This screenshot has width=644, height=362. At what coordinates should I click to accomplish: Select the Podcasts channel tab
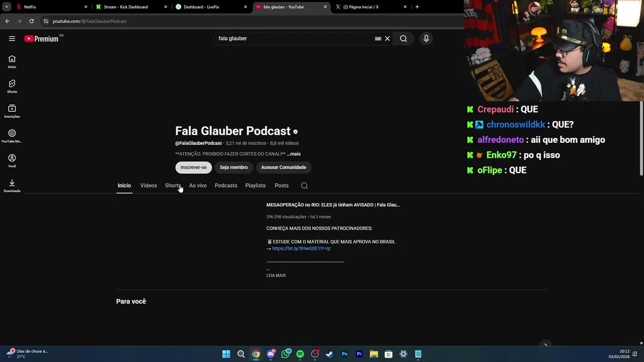click(226, 186)
